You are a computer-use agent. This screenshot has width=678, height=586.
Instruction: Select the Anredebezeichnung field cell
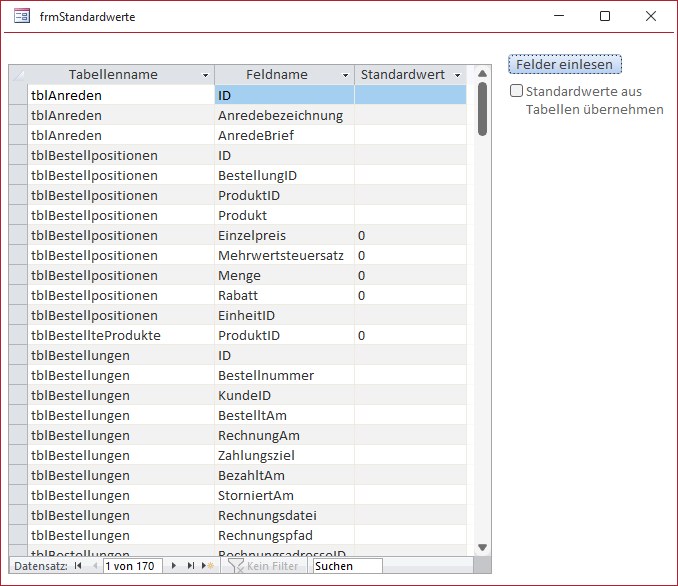[284, 115]
